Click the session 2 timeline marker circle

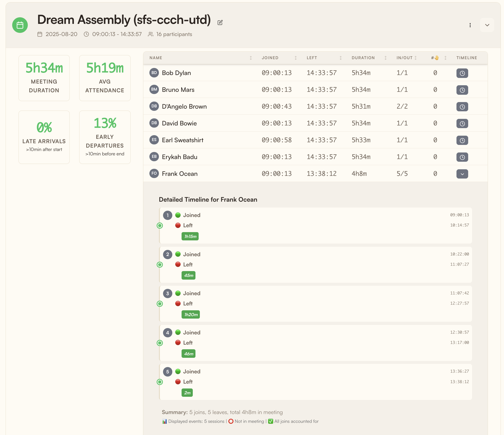160,265
